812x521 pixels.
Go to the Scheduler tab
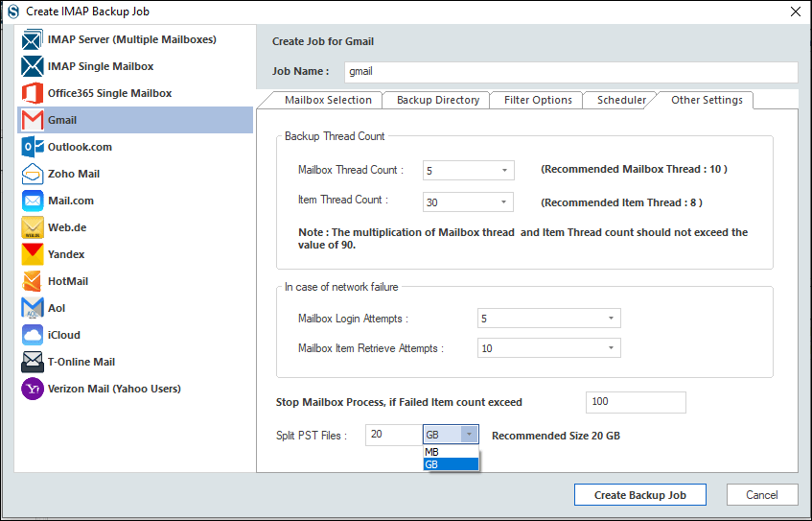pos(621,100)
